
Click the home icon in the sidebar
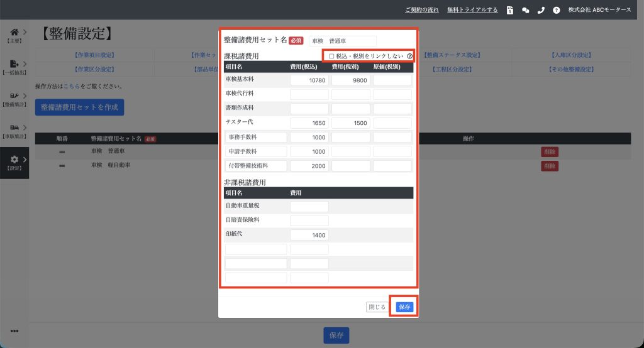(x=14, y=31)
